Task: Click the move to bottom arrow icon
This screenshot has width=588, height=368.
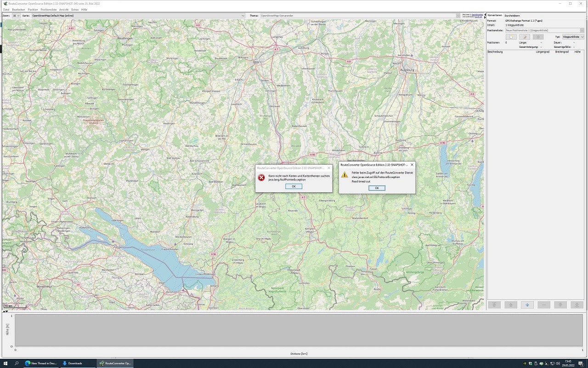Action: pos(577,305)
